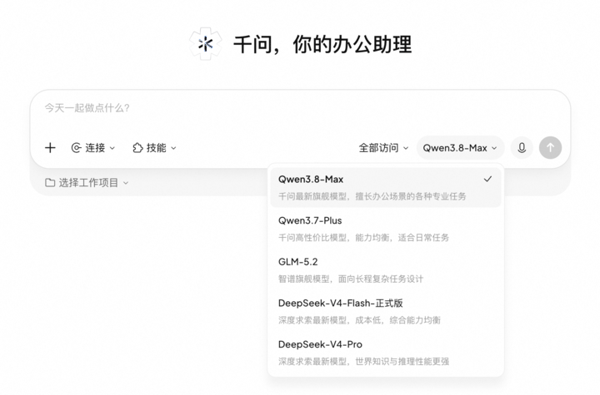Image resolution: width=600 pixels, height=395 pixels.
Task: Open the 连接 dropdown
Action: (x=93, y=148)
